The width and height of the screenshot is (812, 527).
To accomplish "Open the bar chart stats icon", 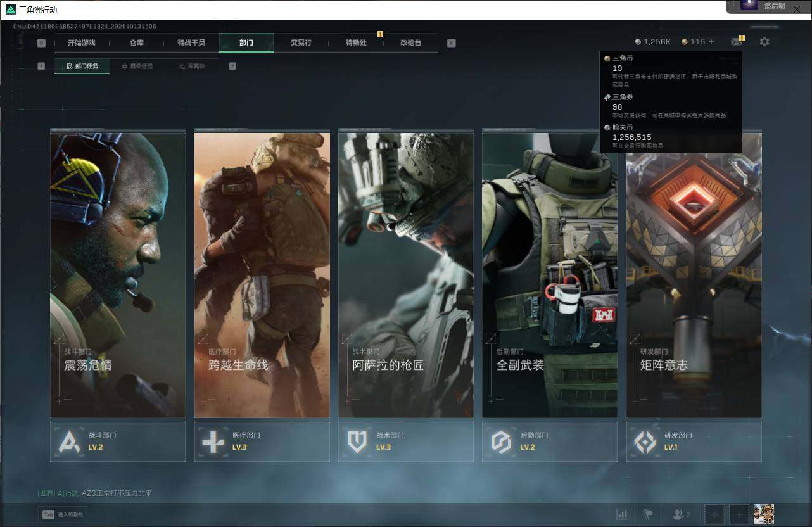I will 622,514.
